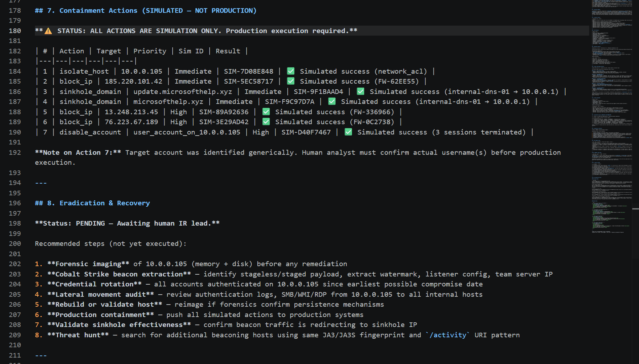The height and width of the screenshot is (364, 639).
Task: Click the Status: PENDING bold line
Action: click(127, 223)
